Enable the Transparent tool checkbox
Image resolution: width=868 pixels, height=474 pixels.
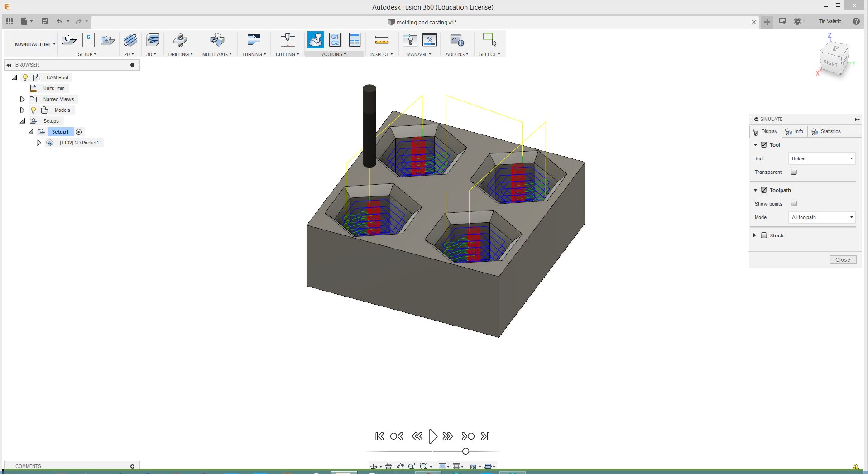tap(794, 172)
